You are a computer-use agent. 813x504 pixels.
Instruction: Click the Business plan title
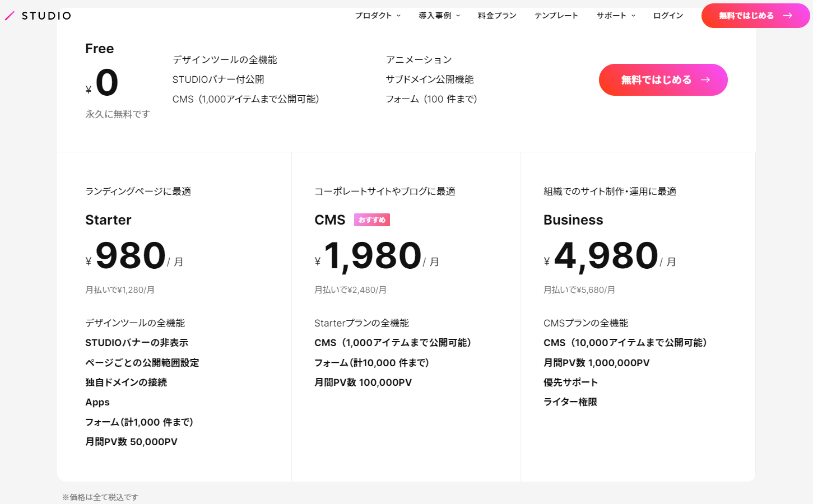(573, 220)
